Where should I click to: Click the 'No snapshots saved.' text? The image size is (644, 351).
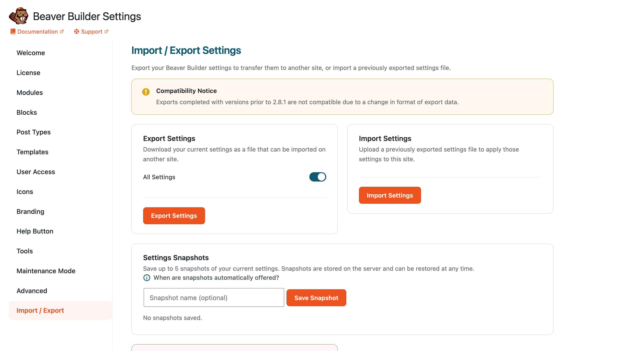click(x=173, y=318)
